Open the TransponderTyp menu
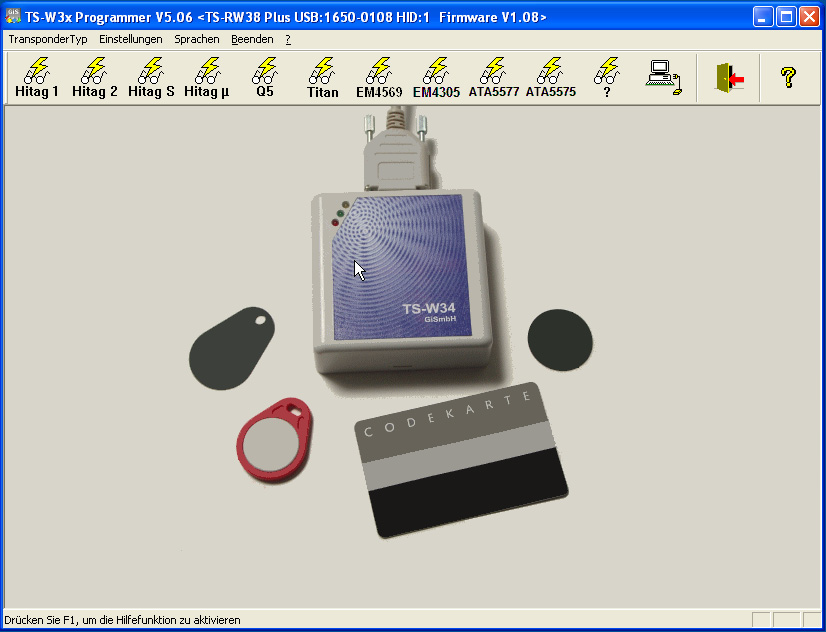Screen dimensions: 826x632 coord(45,39)
